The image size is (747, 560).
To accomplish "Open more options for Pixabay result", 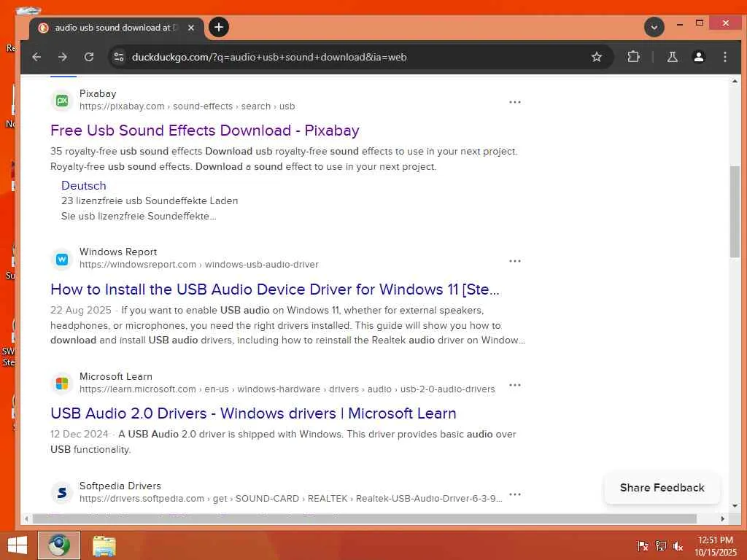I will 515,102.
